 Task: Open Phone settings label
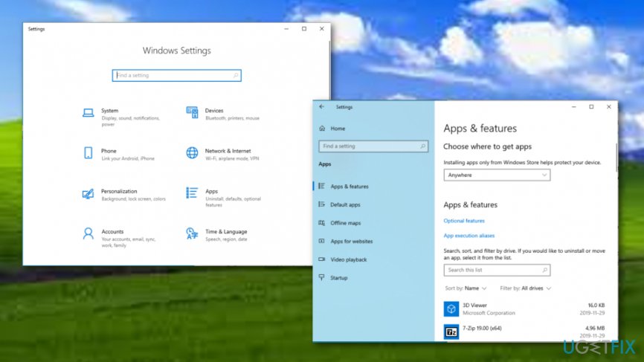tap(109, 151)
